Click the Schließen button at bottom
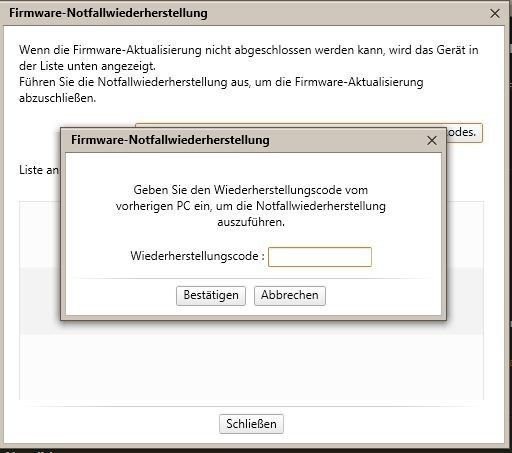The image size is (512, 453). (x=251, y=424)
